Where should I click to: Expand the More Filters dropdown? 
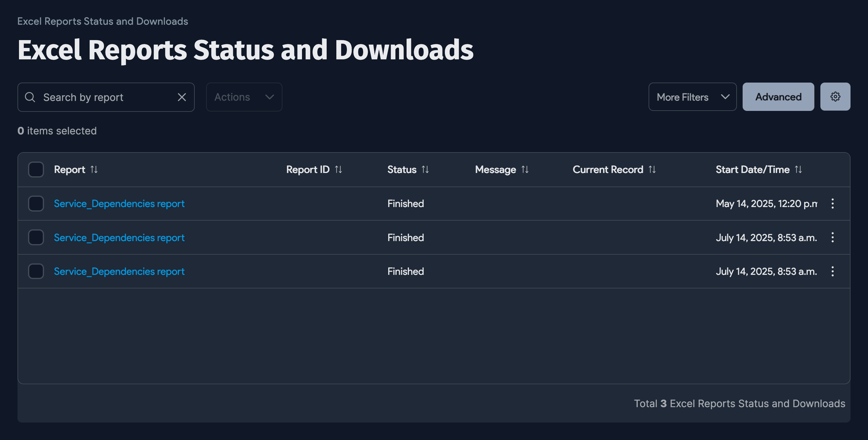pos(692,97)
